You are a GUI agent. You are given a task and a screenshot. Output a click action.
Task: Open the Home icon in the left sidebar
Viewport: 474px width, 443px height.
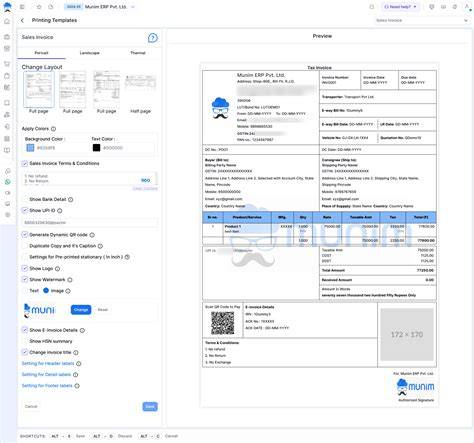pyautogui.click(x=7, y=22)
